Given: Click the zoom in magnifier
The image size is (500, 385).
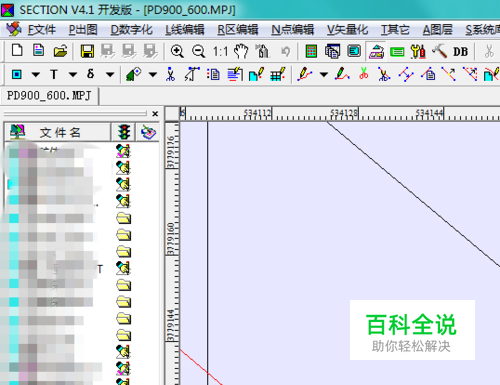Looking at the screenshot, I should pos(177,52).
